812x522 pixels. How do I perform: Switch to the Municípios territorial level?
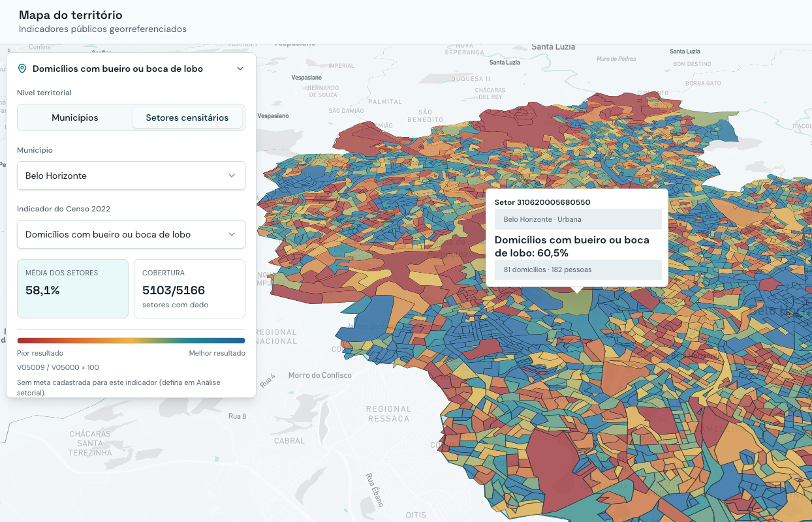click(x=75, y=118)
